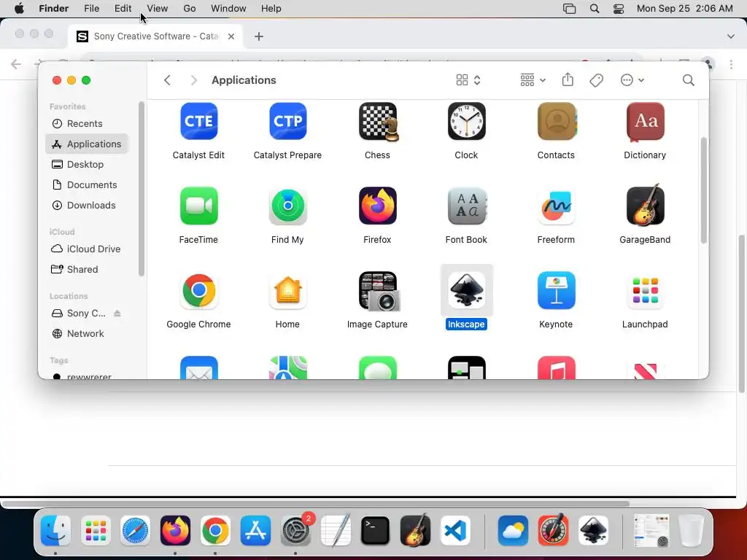Open Shared in the Finder sidebar
The height and width of the screenshot is (560, 747).
pyautogui.click(x=87, y=270)
